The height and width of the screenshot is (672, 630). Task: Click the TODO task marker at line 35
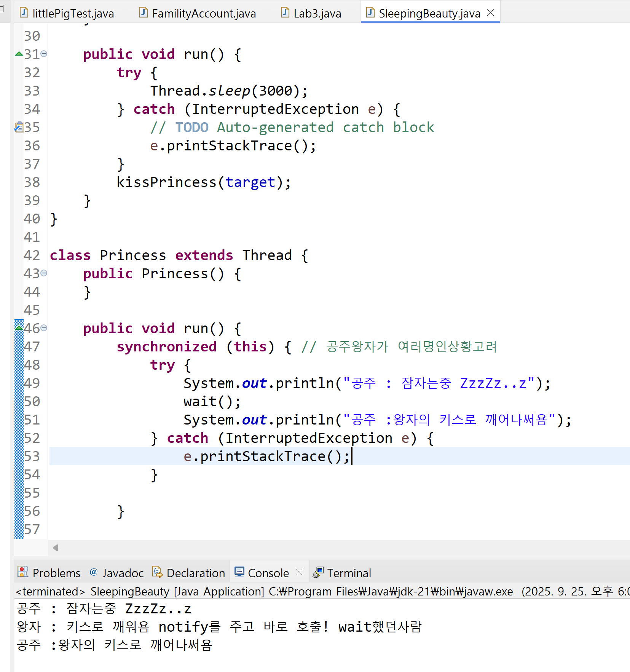pos(19,127)
